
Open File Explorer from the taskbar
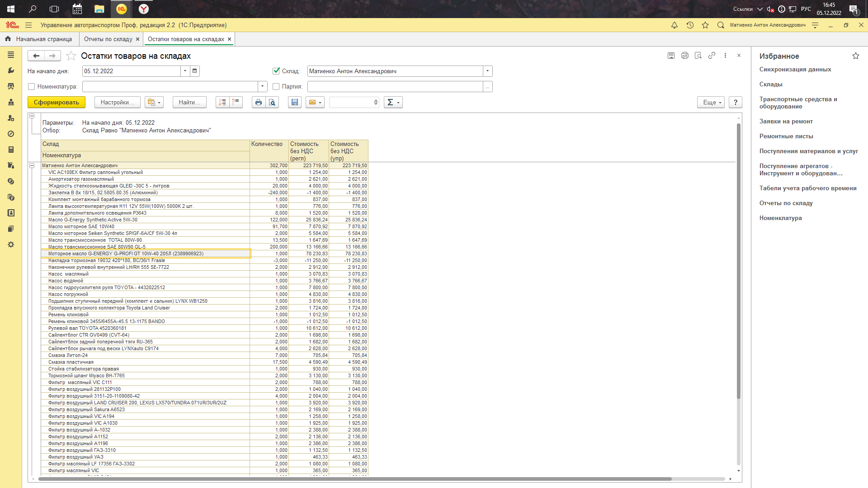pyautogui.click(x=99, y=9)
